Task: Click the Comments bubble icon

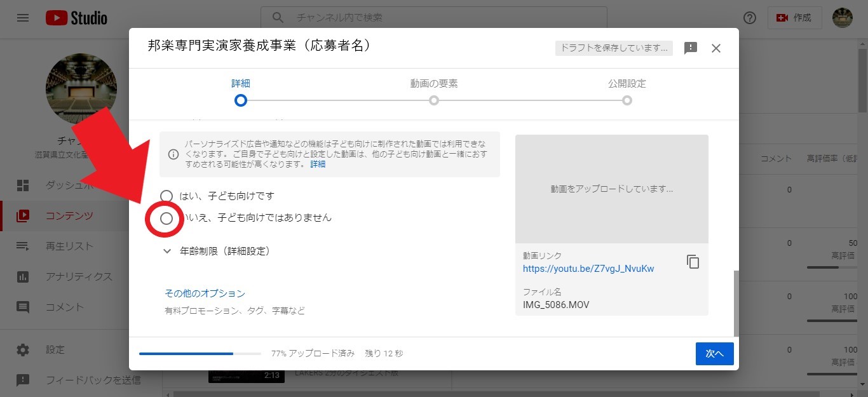Action: pyautogui.click(x=23, y=307)
